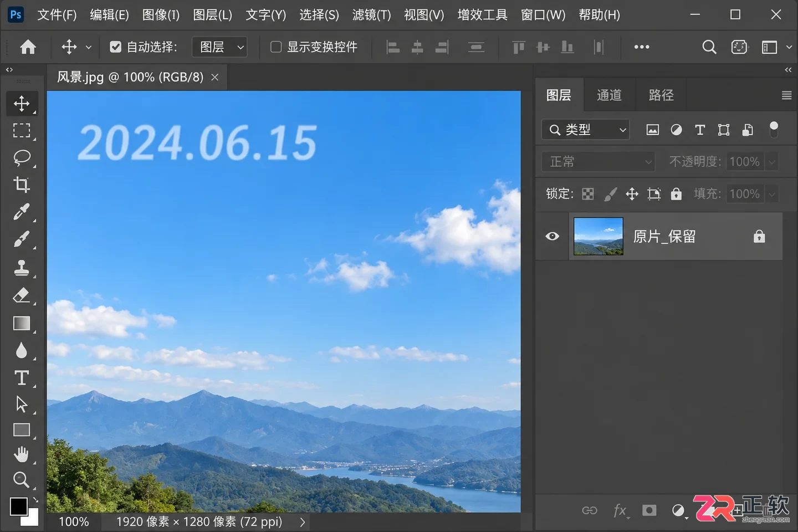Expand the 不透明度 opacity dropdown arrow
798x532 pixels.
(772, 162)
